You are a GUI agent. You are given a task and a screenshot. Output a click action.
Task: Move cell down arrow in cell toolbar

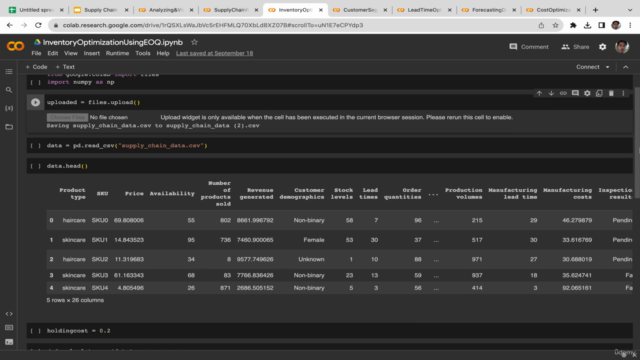point(551,93)
